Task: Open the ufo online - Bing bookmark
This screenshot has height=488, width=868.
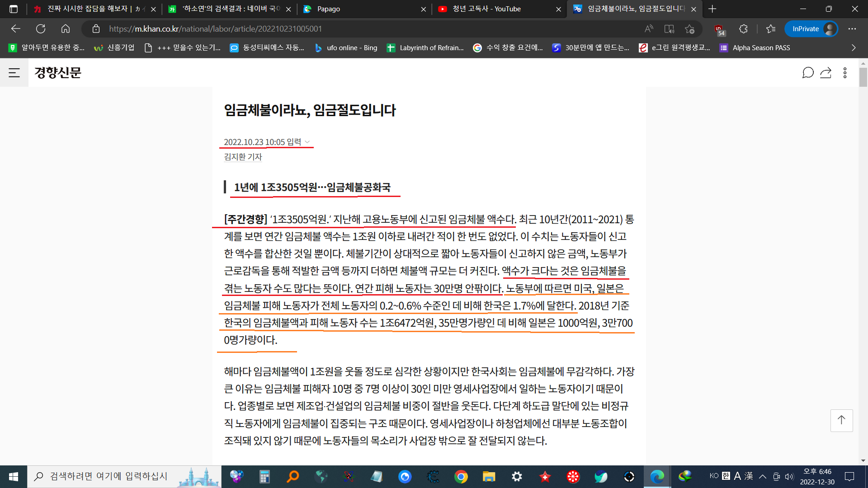Action: [346, 47]
